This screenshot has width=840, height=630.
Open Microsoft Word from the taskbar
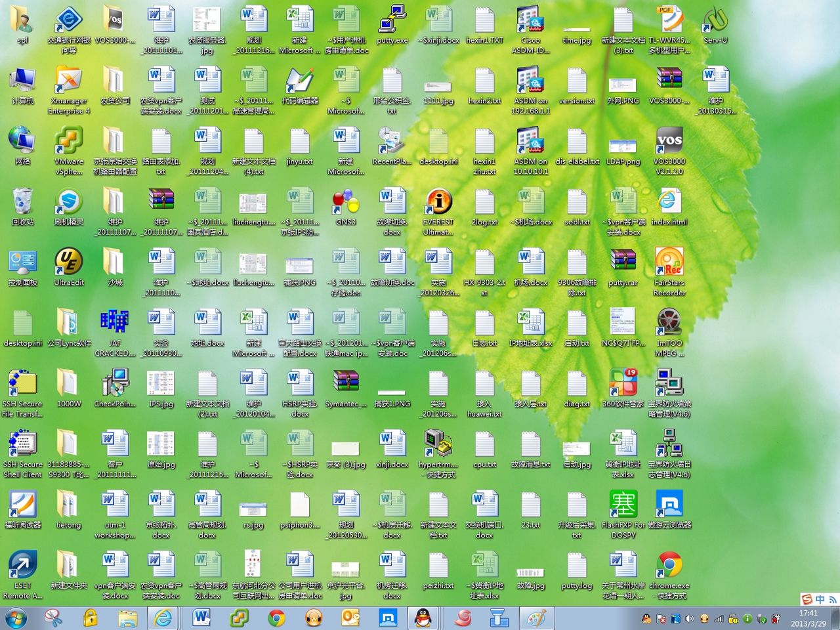tap(201, 618)
